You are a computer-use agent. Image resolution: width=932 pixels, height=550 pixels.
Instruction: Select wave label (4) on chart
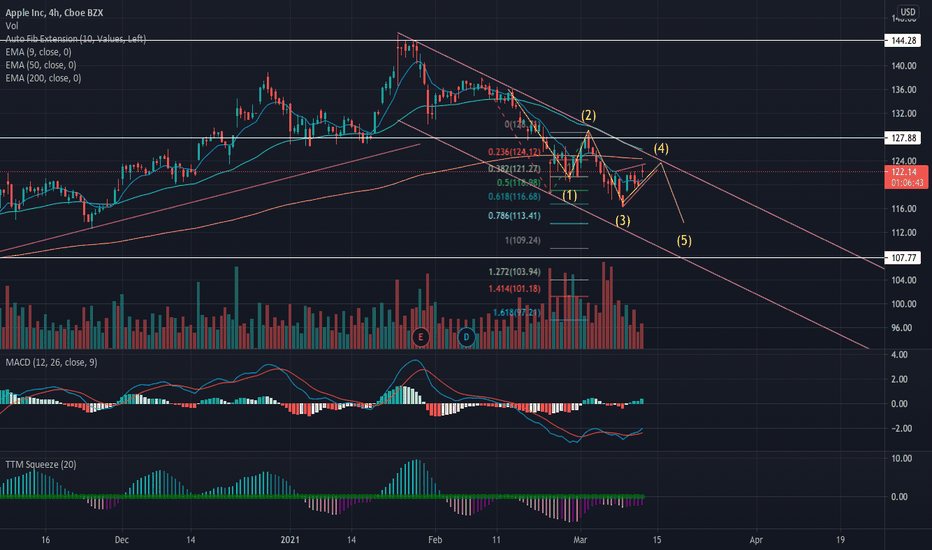[661, 148]
